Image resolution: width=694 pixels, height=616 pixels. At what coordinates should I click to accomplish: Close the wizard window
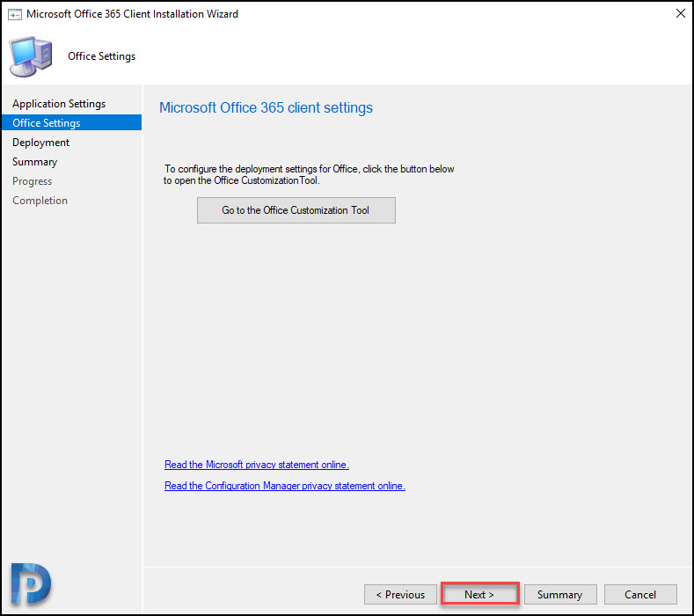point(680,14)
